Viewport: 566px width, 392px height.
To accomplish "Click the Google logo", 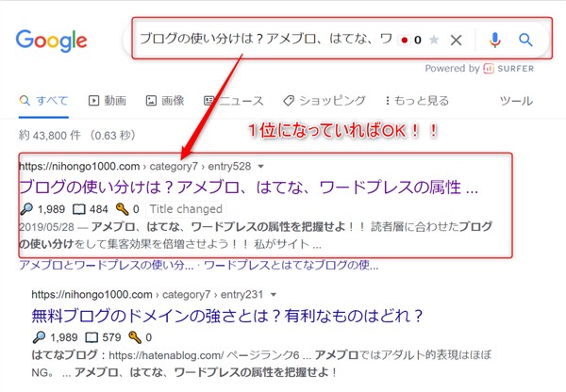I will coord(51,41).
